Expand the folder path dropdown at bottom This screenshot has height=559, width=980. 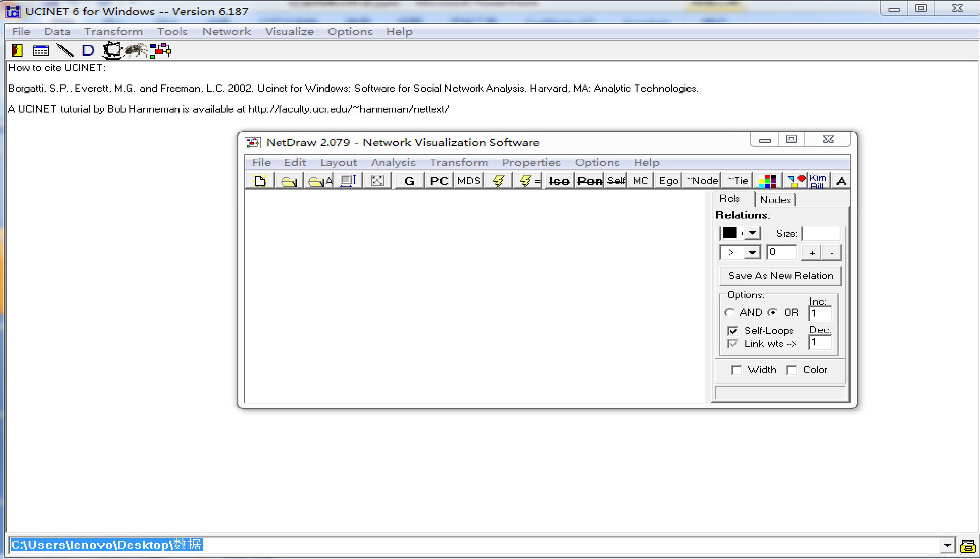[947, 545]
